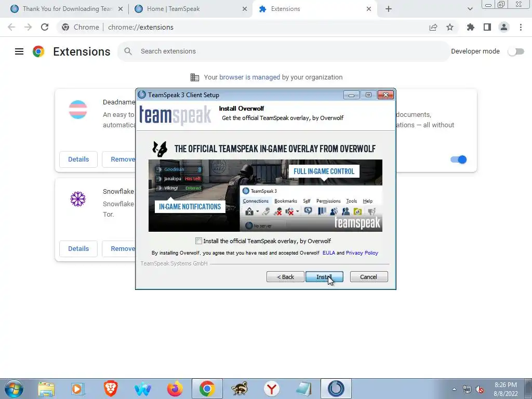
Task: Click the address bar URL
Action: (x=140, y=27)
